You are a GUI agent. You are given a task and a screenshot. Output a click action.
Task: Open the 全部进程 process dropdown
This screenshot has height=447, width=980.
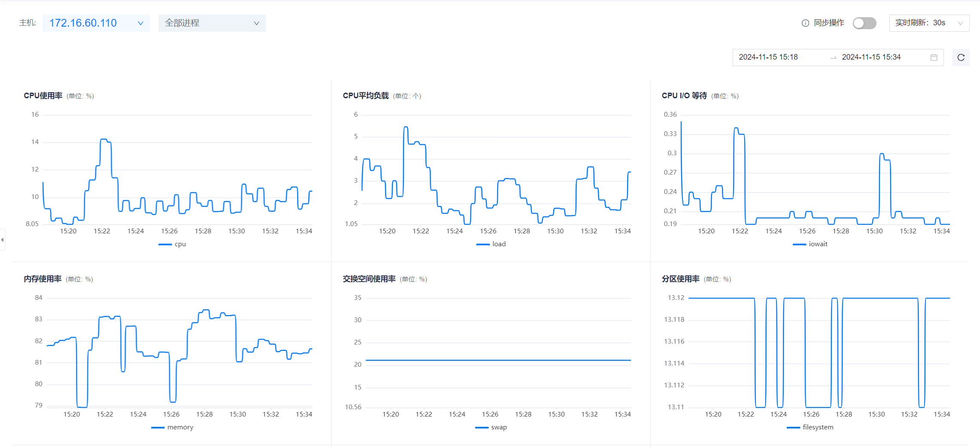[212, 23]
